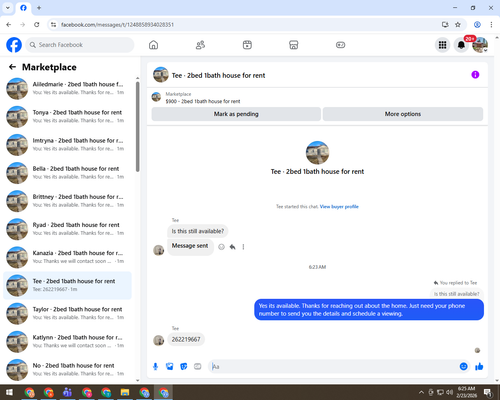500x400 pixels.
Task: Click the conversation list scrollbar
Action: [138, 127]
